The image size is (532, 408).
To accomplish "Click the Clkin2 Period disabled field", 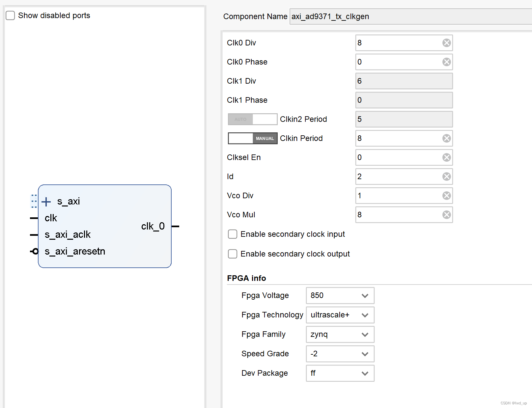I will 404,119.
